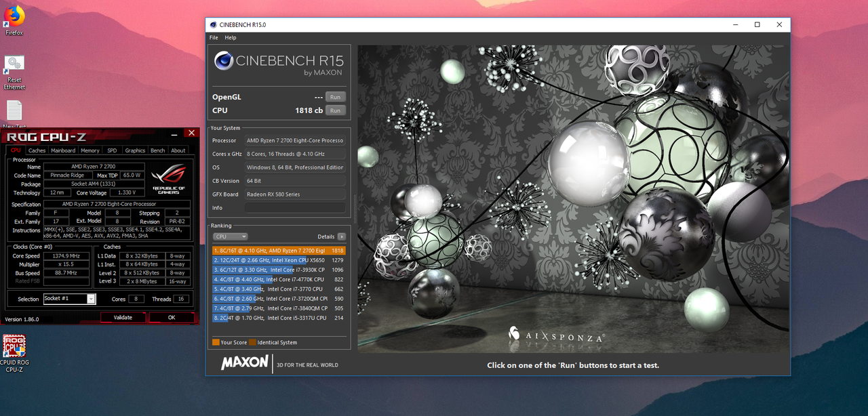Click the GFX Board field Radeon RX 580 Series
The width and height of the screenshot is (868, 416).
click(x=295, y=194)
